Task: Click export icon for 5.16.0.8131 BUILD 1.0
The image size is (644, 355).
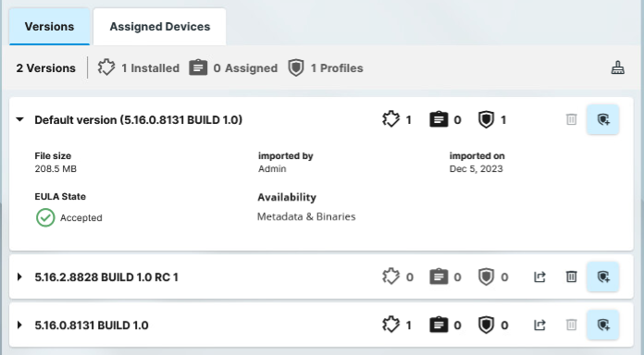Action: (539, 325)
